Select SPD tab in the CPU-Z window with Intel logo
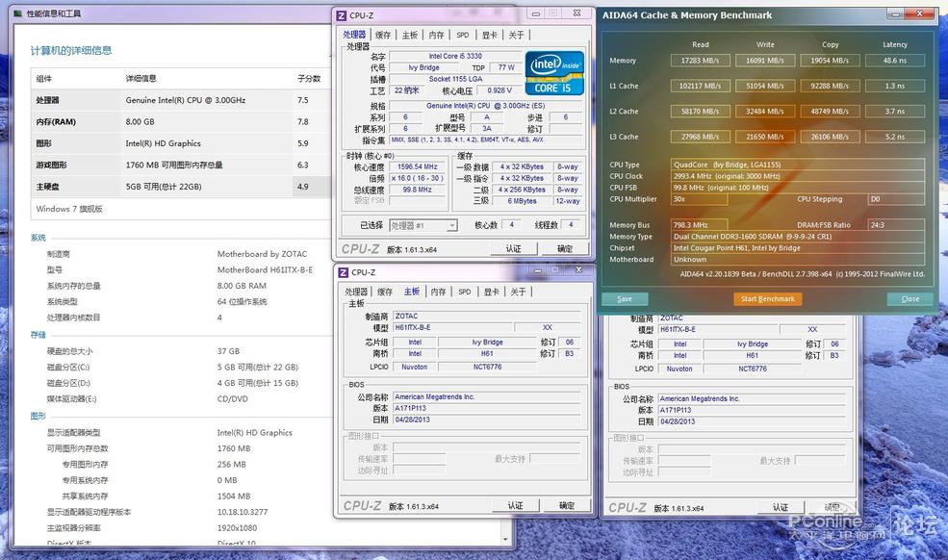 pos(463,35)
